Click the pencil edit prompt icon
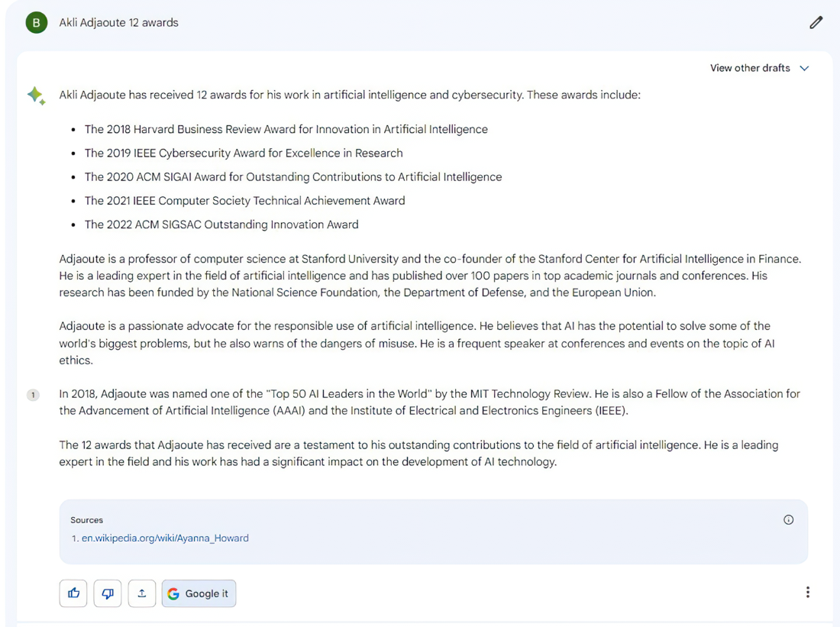840x627 pixels. [816, 22]
